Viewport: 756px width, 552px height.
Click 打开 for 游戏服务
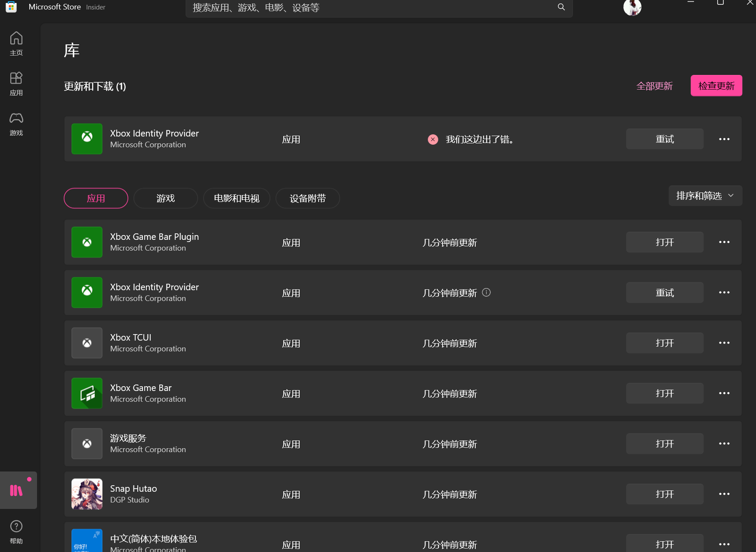(665, 443)
